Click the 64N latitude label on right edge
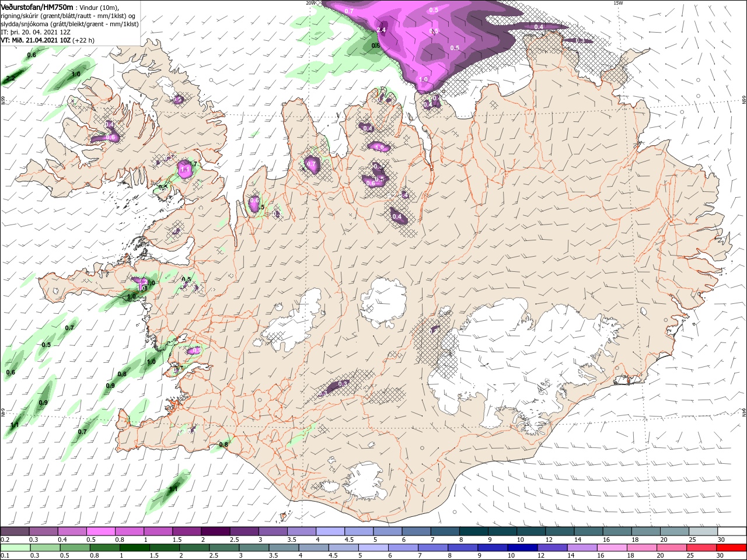747x560 pixels. pos(743,412)
